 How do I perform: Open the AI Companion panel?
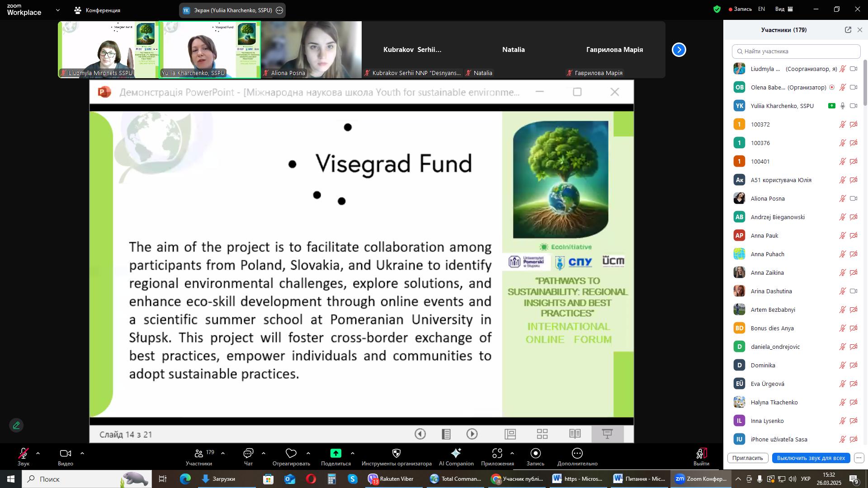456,454
